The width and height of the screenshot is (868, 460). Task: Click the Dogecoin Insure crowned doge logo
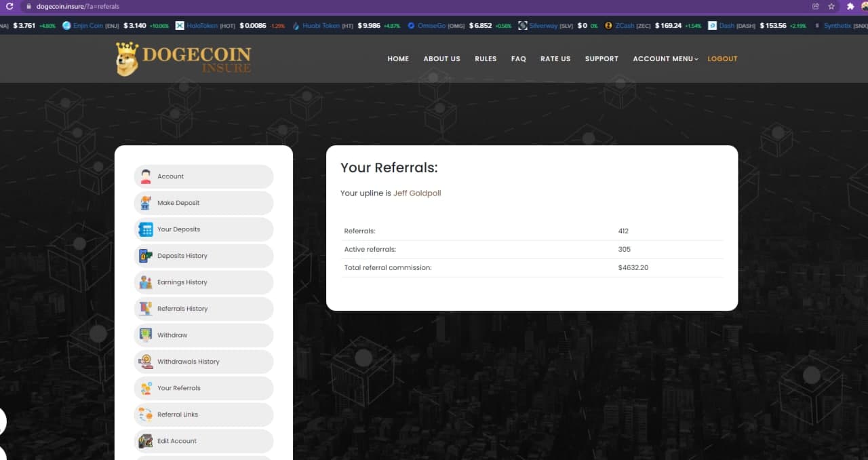click(127, 59)
